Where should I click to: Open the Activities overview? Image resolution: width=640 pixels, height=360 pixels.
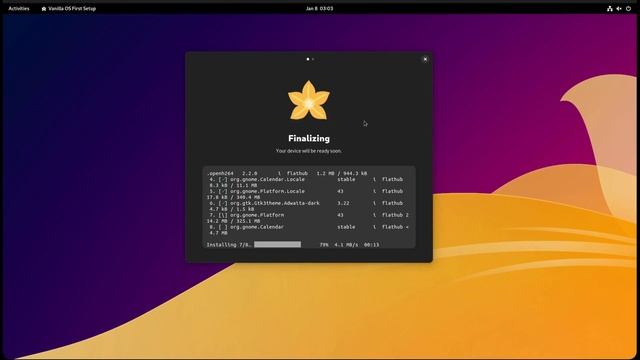pyautogui.click(x=19, y=8)
